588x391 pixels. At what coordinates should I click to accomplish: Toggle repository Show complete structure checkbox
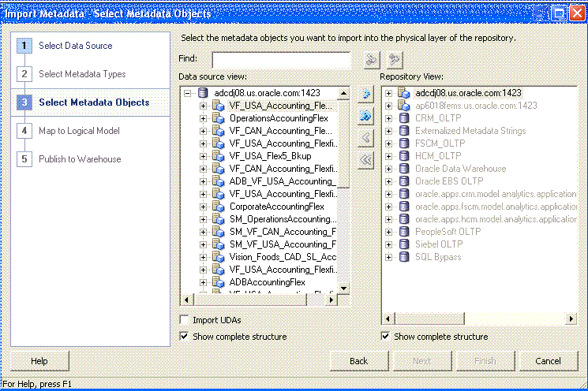tap(385, 337)
